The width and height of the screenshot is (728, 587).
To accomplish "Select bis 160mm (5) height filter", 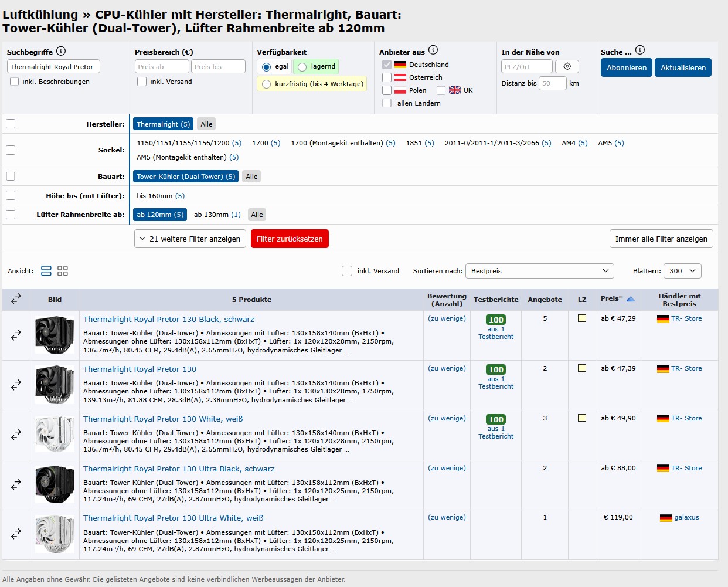I will click(x=161, y=196).
